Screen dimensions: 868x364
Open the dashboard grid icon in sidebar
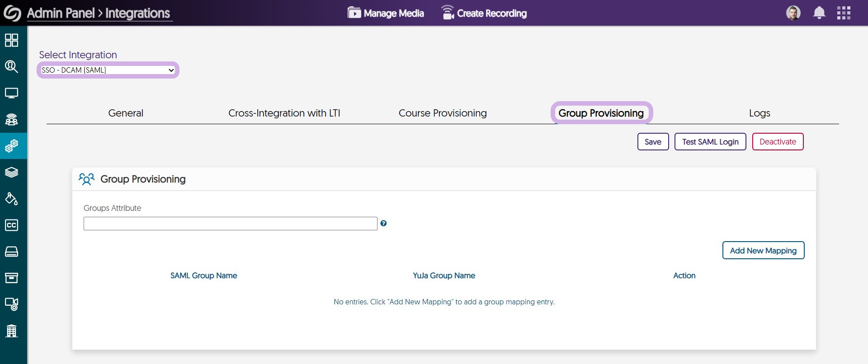coord(11,40)
